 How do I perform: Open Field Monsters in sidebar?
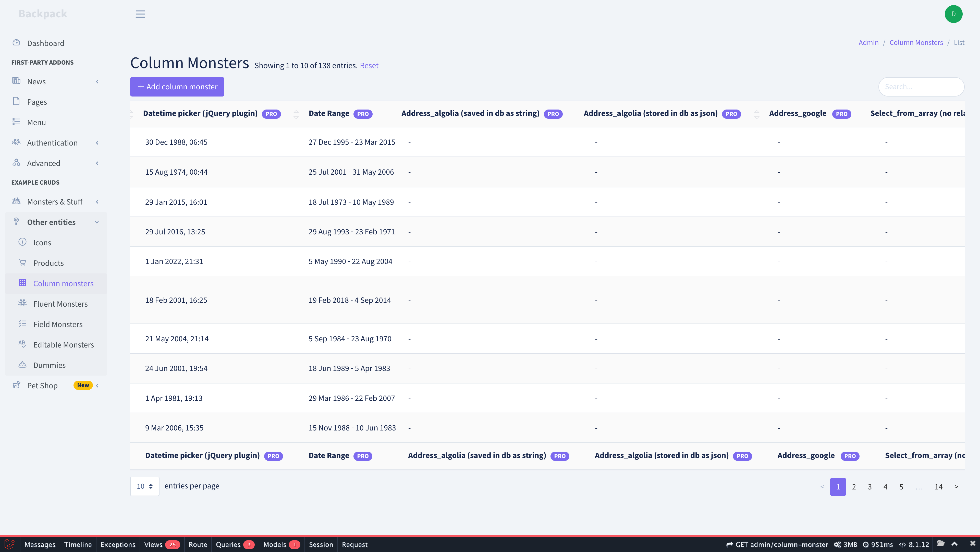tap(58, 324)
